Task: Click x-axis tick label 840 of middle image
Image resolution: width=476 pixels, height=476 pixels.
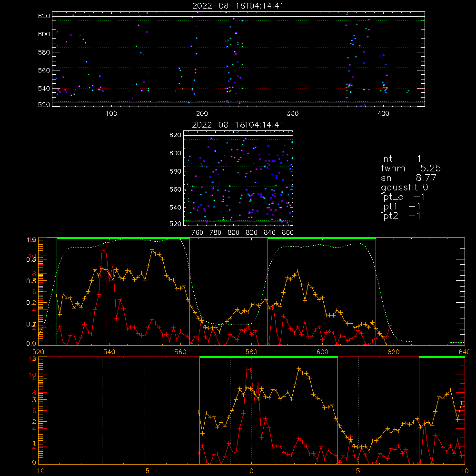Action: 269,233
